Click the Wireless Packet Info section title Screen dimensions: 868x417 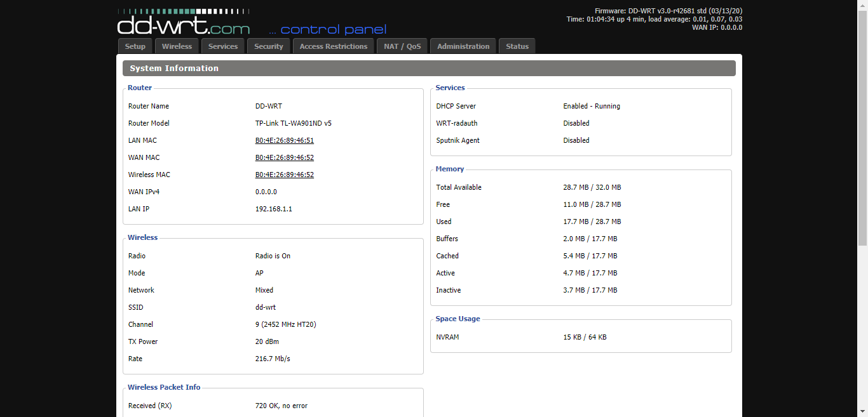point(164,387)
